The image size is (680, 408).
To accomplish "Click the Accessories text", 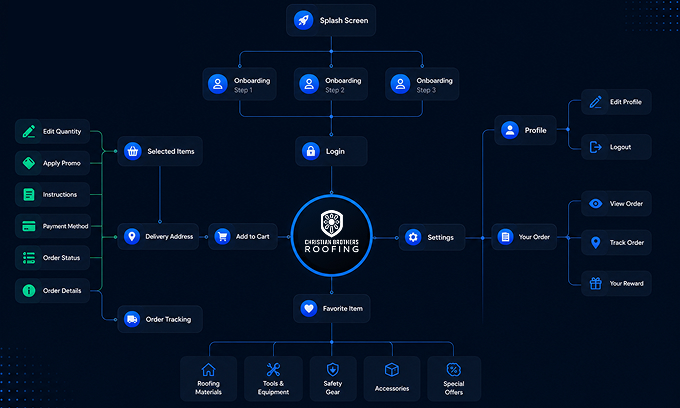I will tap(392, 388).
